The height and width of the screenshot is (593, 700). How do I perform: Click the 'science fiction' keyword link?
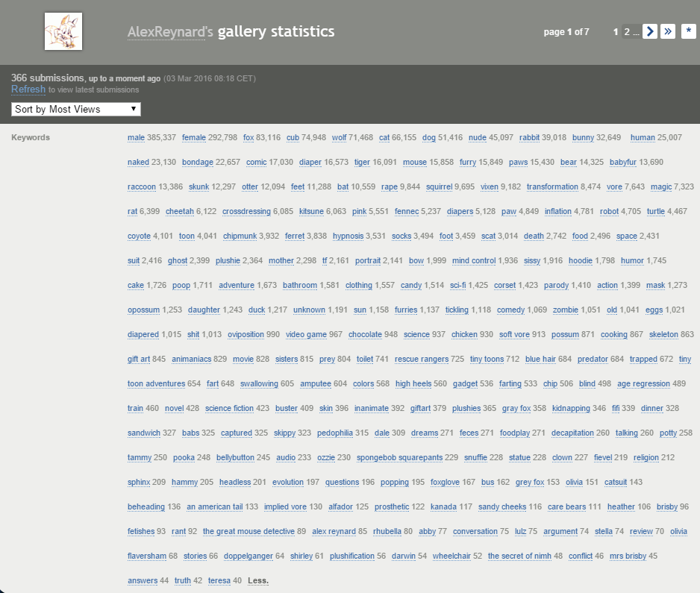[x=229, y=408]
